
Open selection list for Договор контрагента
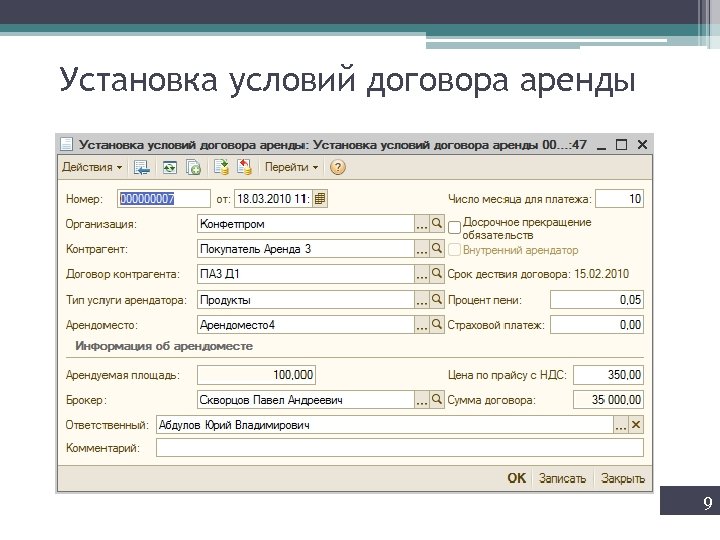pos(422,274)
